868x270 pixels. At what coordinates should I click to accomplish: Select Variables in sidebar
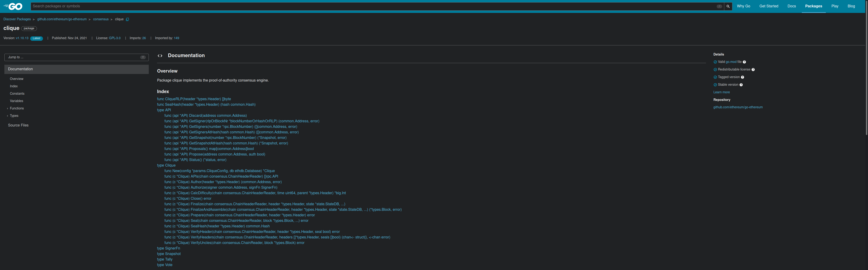click(17, 101)
